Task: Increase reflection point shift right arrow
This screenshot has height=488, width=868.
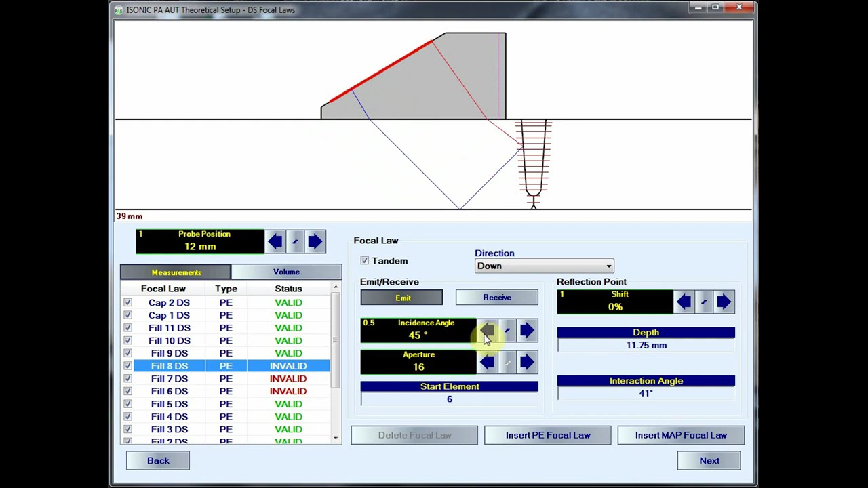Action: tap(724, 302)
